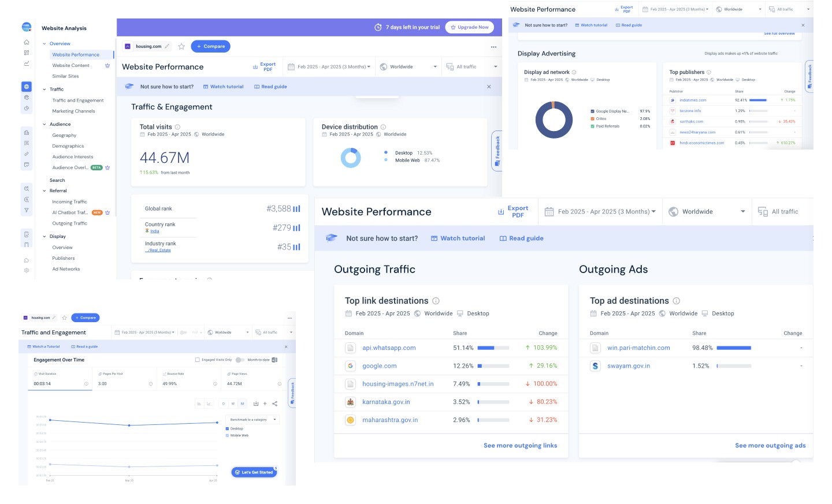Click the home icon in left sidebar
This screenshot has height=504, width=832.
(x=27, y=42)
